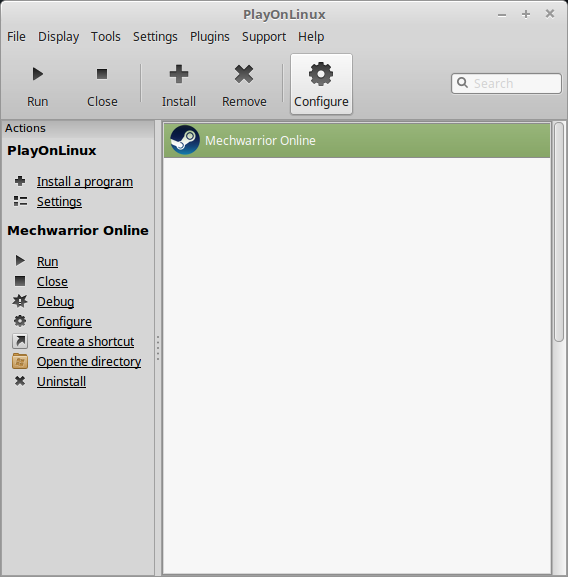
Task: Click the Create a shortcut link
Action: pos(85,341)
